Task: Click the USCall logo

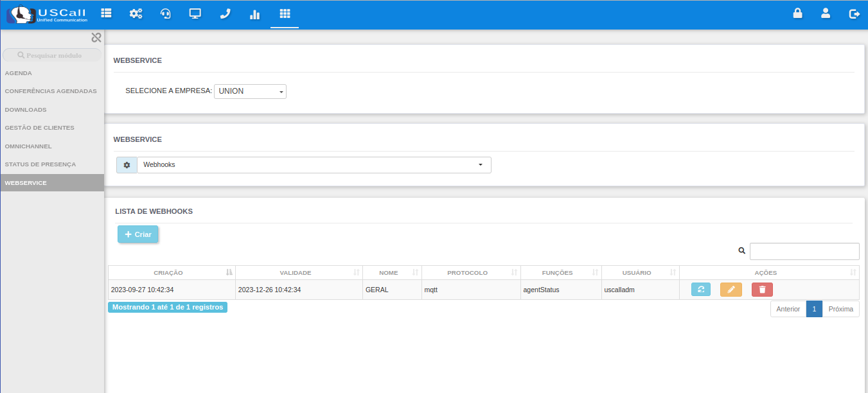Action: pyautogui.click(x=46, y=14)
